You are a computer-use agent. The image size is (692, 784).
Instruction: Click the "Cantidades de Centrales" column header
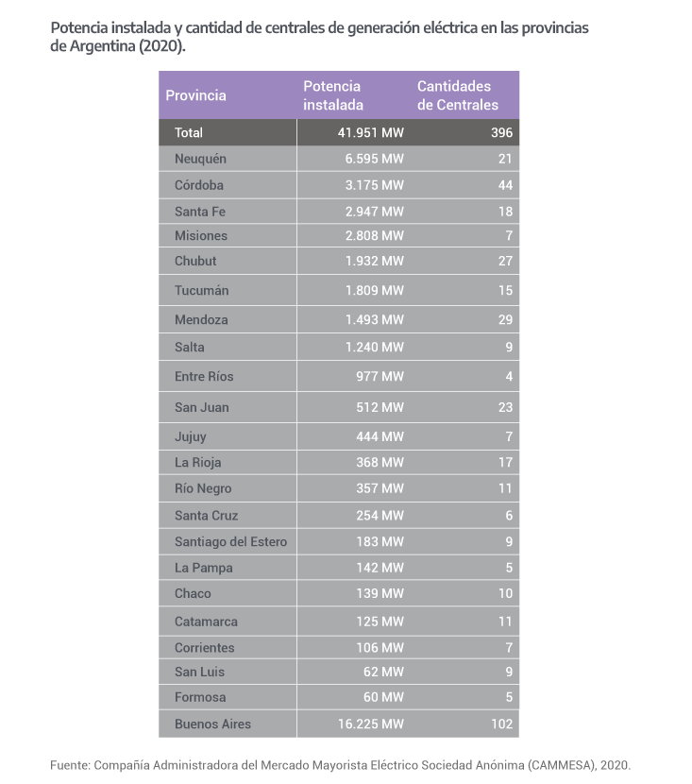pos(457,95)
